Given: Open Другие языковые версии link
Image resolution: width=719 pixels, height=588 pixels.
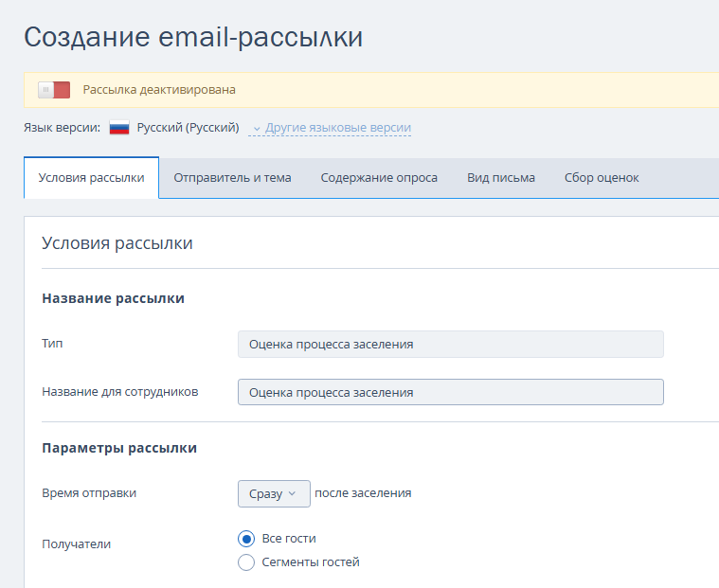Looking at the screenshot, I should pyautogui.click(x=337, y=128).
